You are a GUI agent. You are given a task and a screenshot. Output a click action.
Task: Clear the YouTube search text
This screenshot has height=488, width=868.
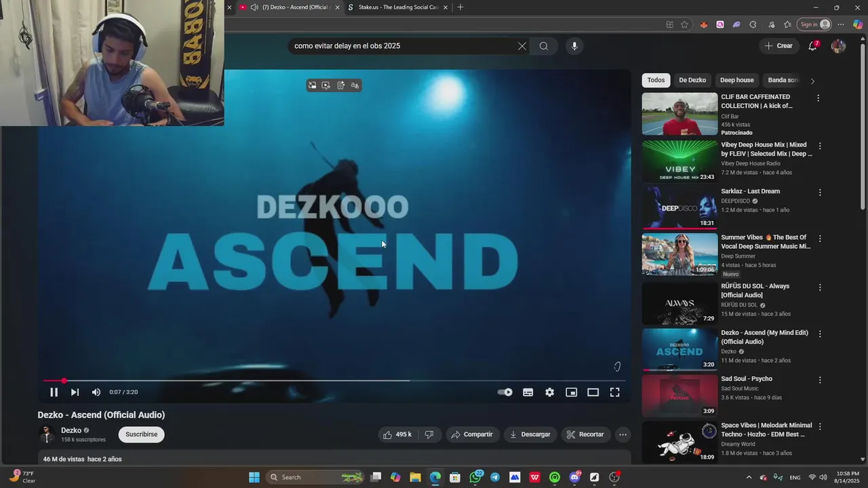click(x=521, y=46)
